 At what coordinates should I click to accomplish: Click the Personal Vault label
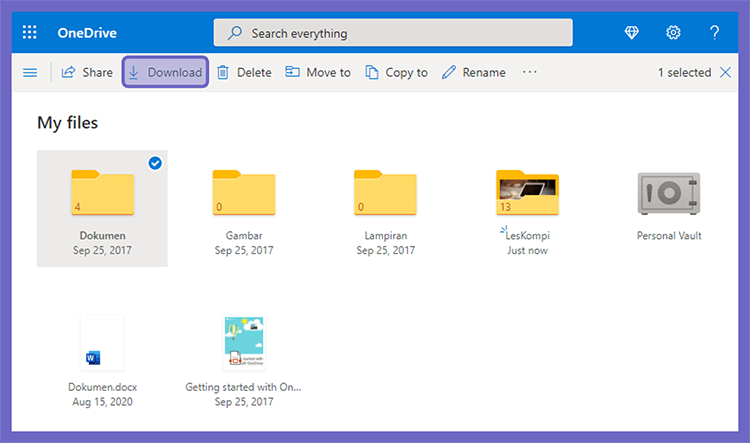click(x=669, y=235)
